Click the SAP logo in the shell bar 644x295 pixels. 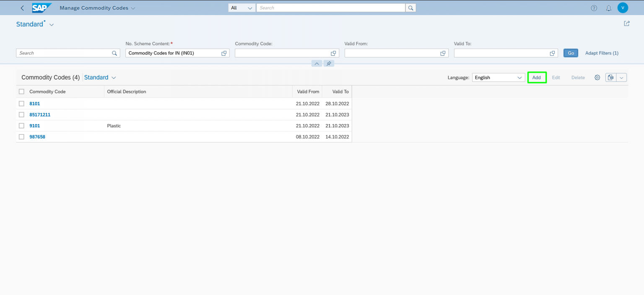point(42,8)
